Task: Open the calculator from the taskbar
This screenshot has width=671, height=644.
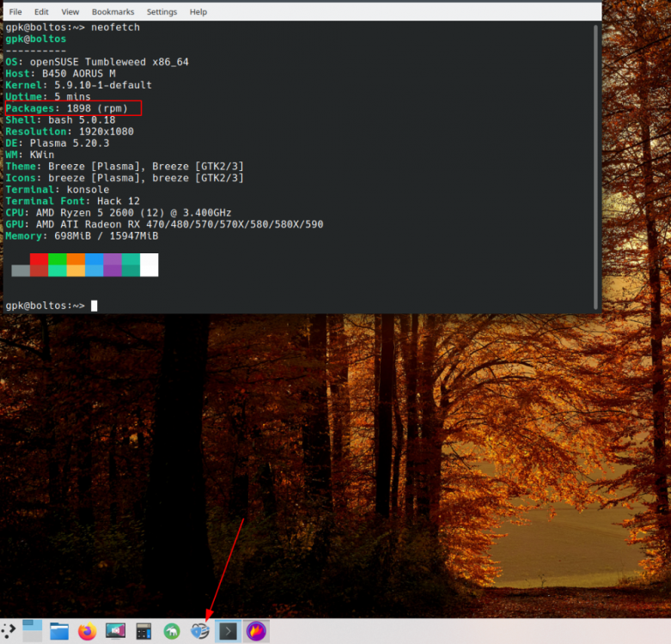Action: click(x=143, y=631)
